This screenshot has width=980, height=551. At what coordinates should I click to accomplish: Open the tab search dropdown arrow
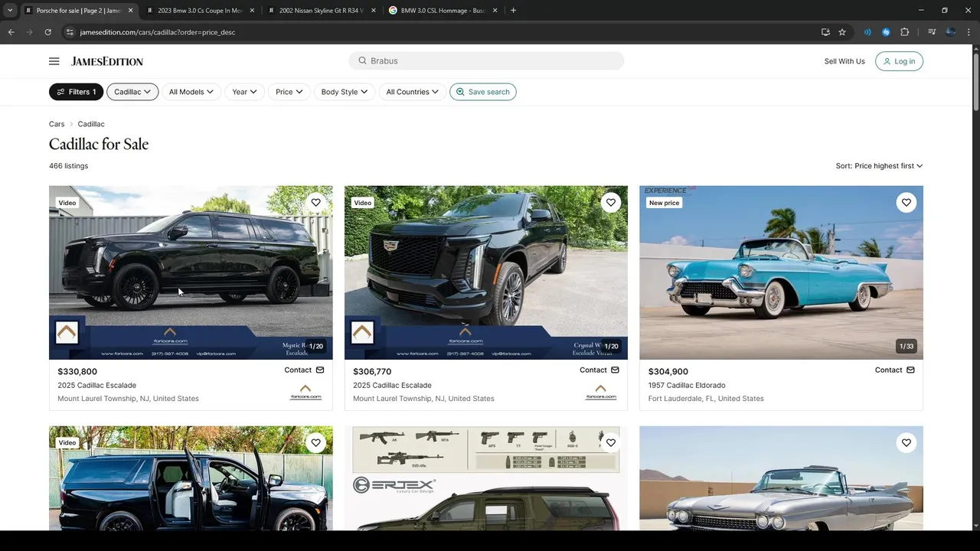pos(10,11)
